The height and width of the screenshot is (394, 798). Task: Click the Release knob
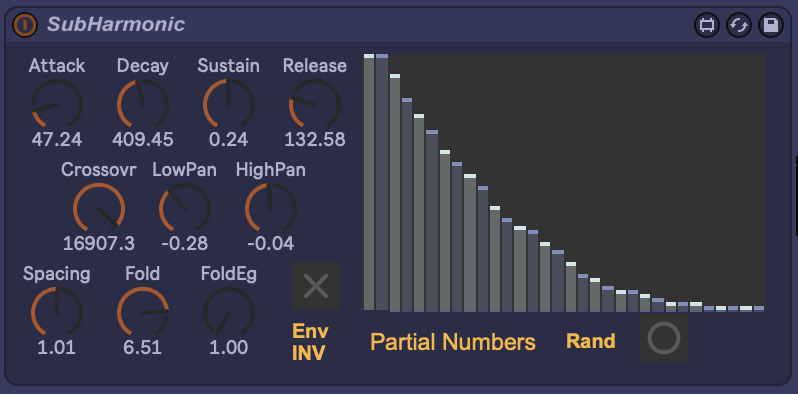315,104
